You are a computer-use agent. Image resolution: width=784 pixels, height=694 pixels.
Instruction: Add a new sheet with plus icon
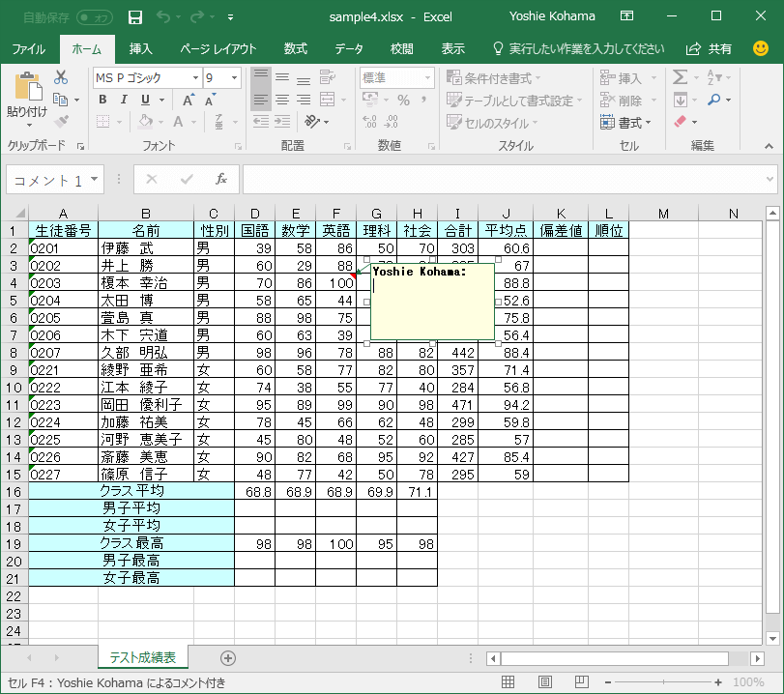tap(228, 658)
